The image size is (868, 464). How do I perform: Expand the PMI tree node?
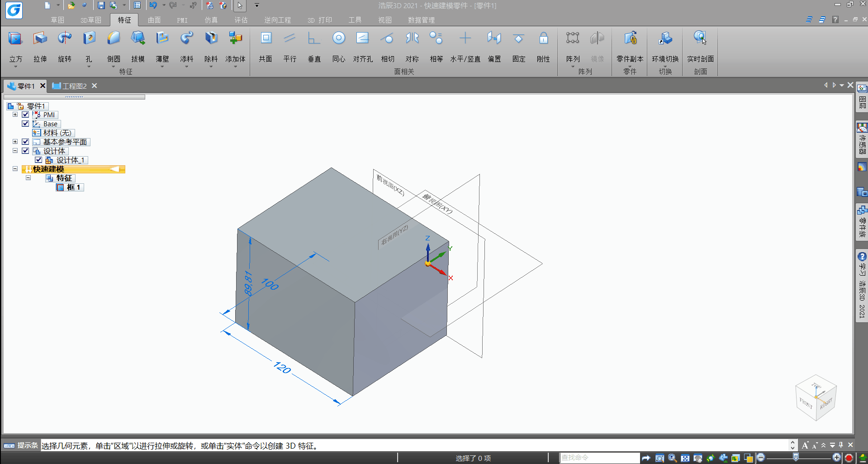[15, 115]
